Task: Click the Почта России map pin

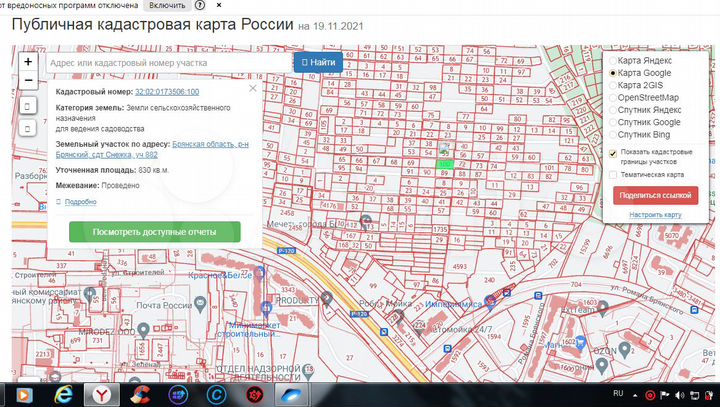Action: click(200, 304)
